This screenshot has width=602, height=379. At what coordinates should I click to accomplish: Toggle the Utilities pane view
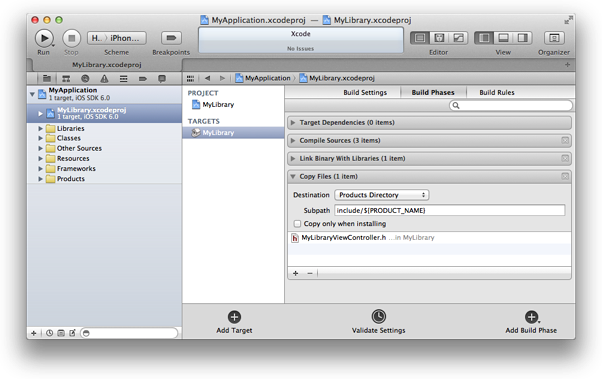(x=523, y=38)
